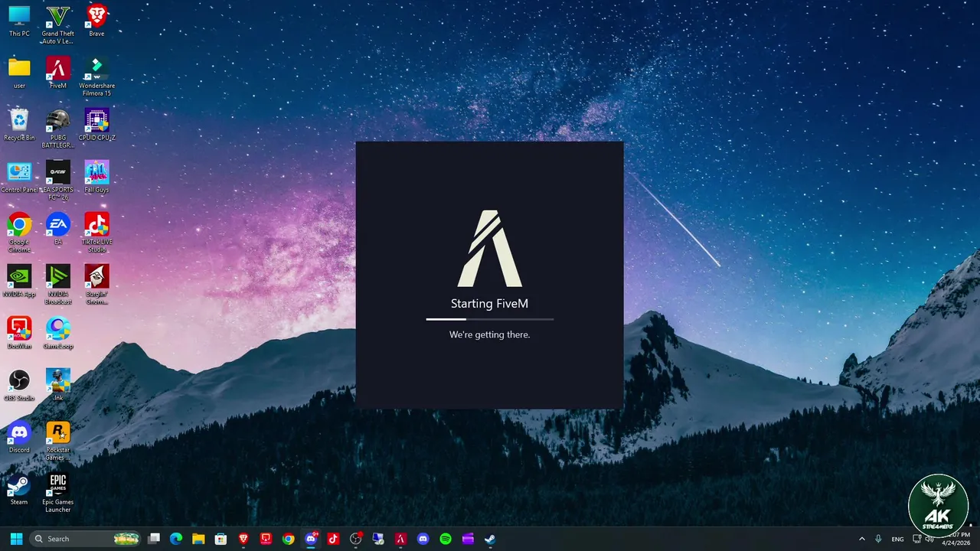The width and height of the screenshot is (980, 551).
Task: Expand the hidden system tray icons chevron
Action: pos(862,539)
